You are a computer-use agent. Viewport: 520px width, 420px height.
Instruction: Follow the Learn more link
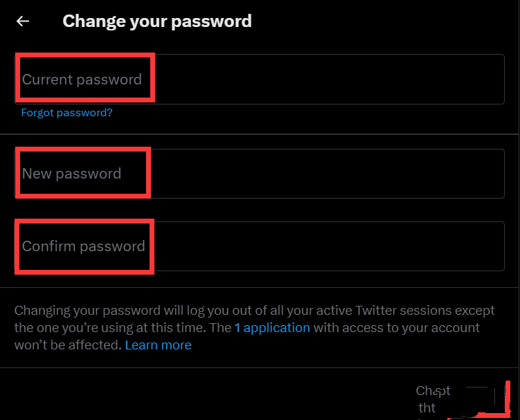coord(158,345)
